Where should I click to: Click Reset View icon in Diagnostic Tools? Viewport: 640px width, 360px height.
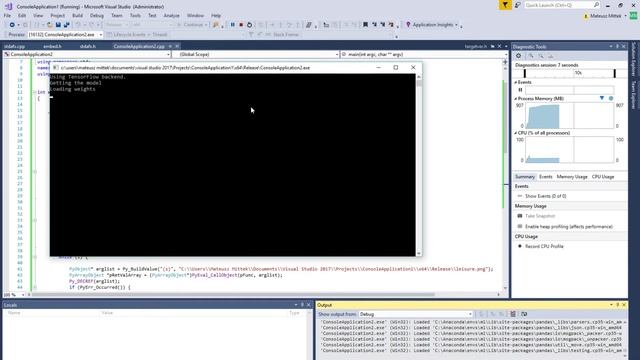(550, 56)
